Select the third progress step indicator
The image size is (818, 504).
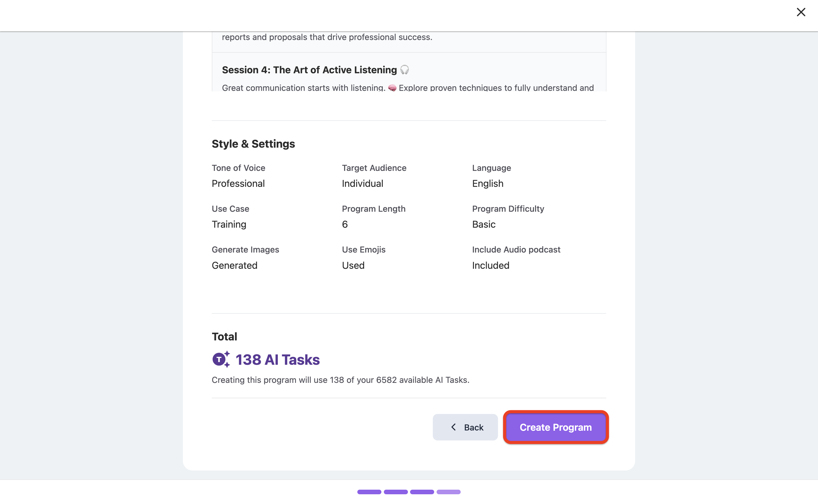pos(422,492)
